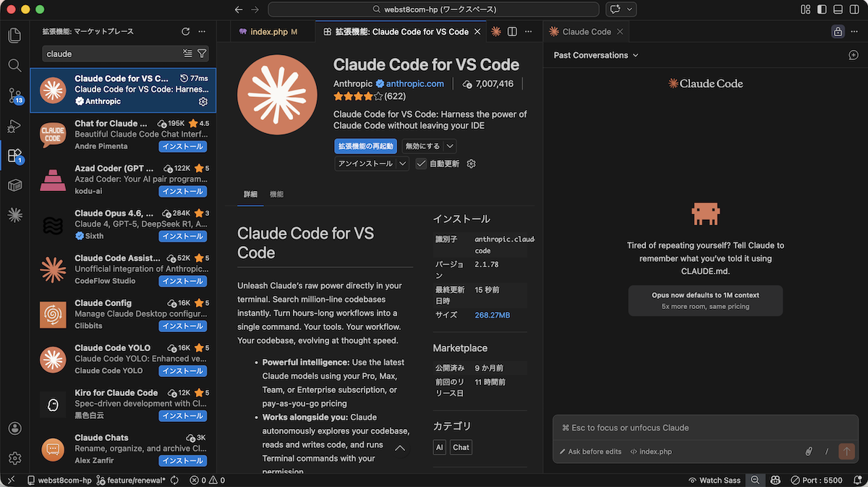Click the filter extensions funnel icon
Screen dimensions: 868x487
203,54
